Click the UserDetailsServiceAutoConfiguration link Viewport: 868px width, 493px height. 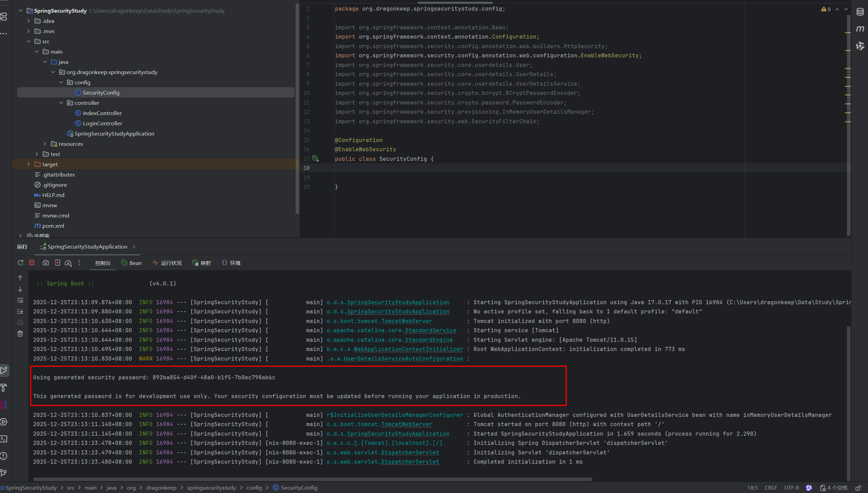[403, 358]
